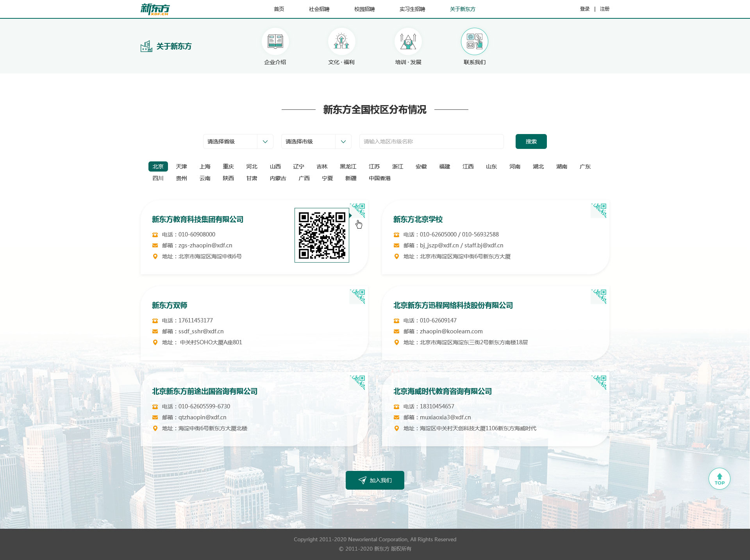Image resolution: width=750 pixels, height=560 pixels.
Task: Open the 请选择省级 dropdown
Action: (x=238, y=141)
